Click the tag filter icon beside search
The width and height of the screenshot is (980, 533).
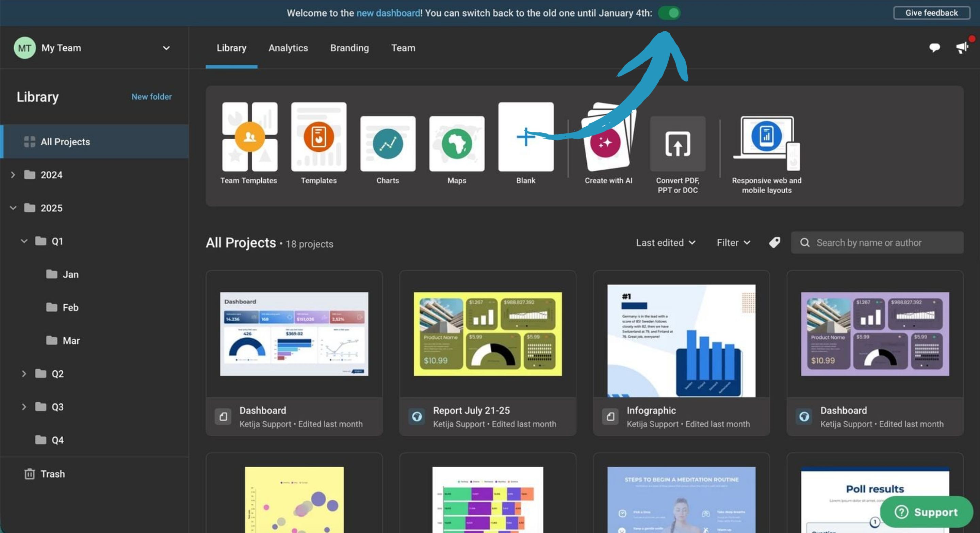click(x=774, y=243)
